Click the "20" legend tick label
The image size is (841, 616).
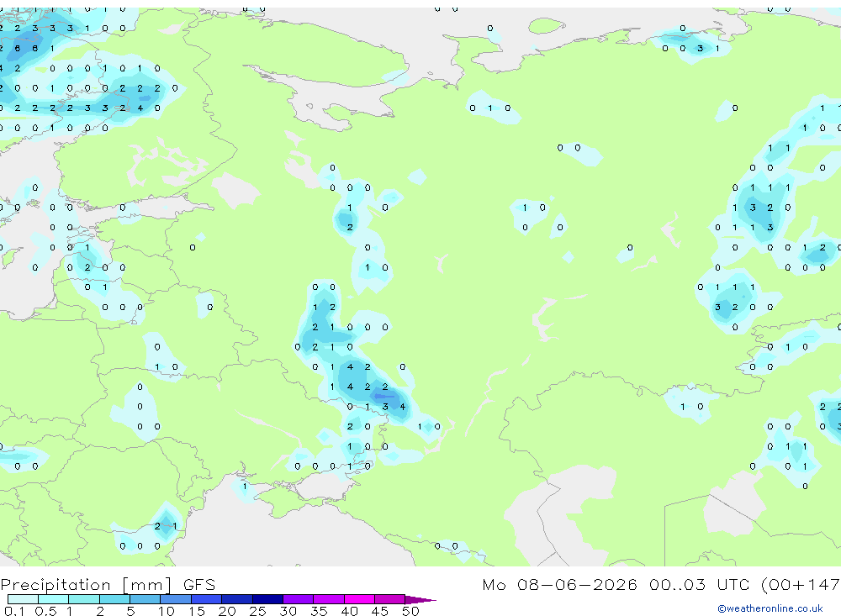[227, 611]
